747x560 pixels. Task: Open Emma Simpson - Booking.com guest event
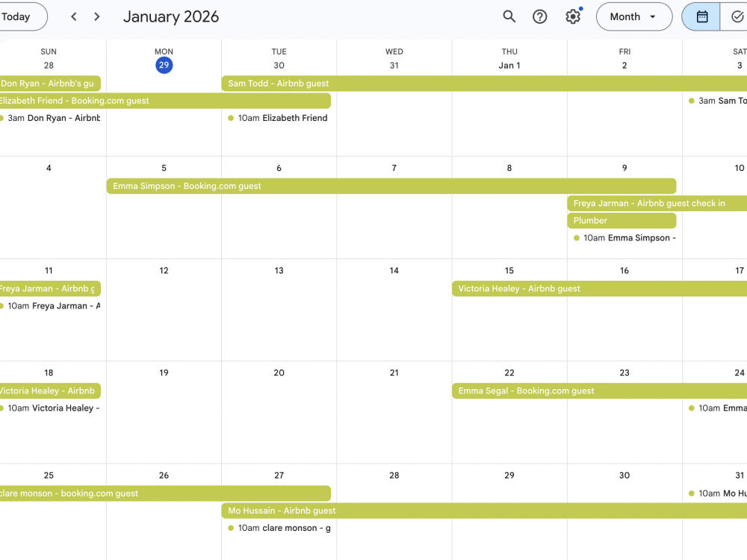point(391,186)
